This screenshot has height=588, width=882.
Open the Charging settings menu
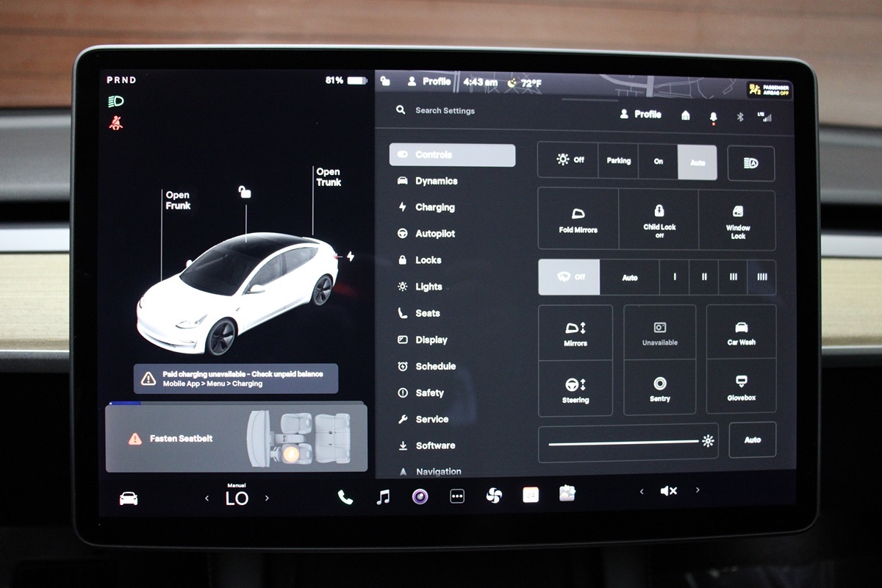point(434,207)
